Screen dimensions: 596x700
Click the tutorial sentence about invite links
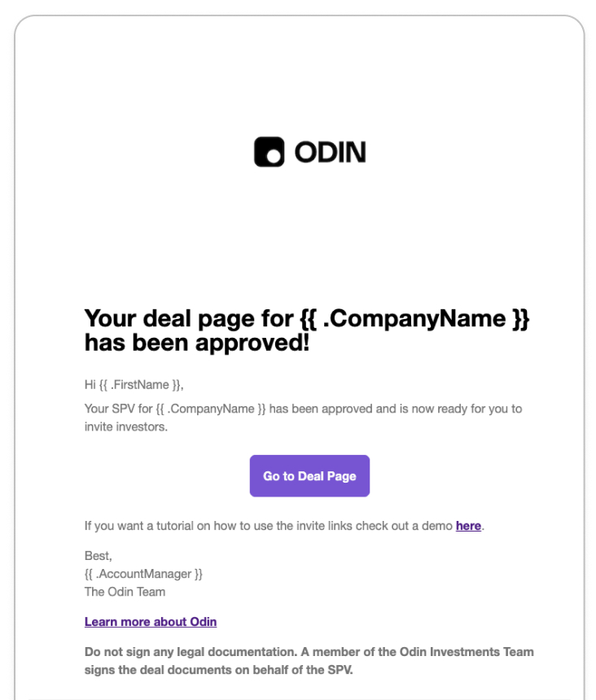[284, 526]
